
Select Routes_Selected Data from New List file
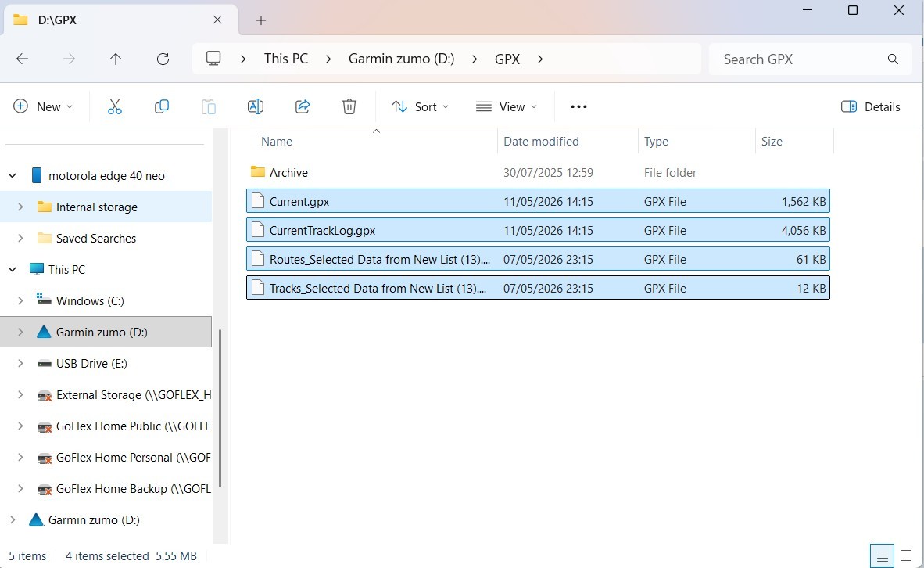[538, 259]
